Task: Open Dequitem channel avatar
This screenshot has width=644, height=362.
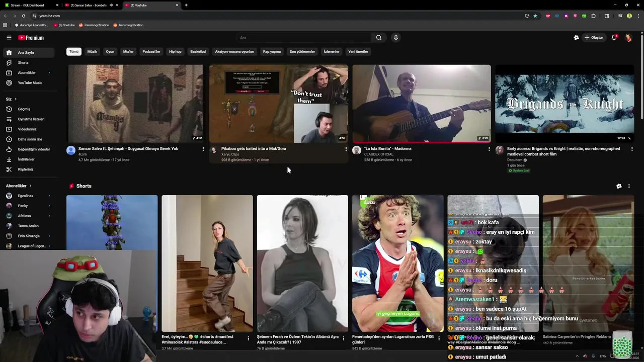Action: [500, 150]
